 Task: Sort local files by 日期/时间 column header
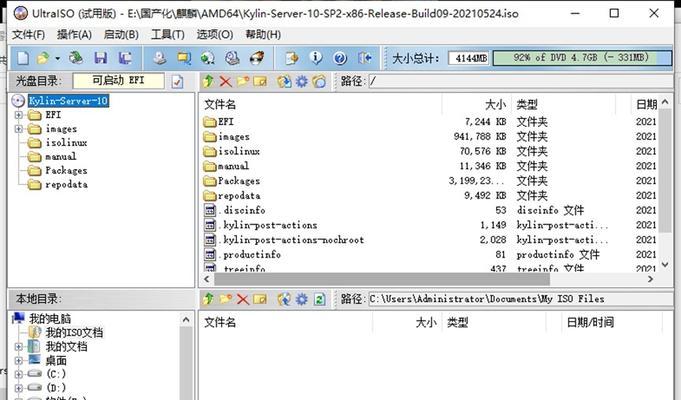pyautogui.click(x=590, y=322)
